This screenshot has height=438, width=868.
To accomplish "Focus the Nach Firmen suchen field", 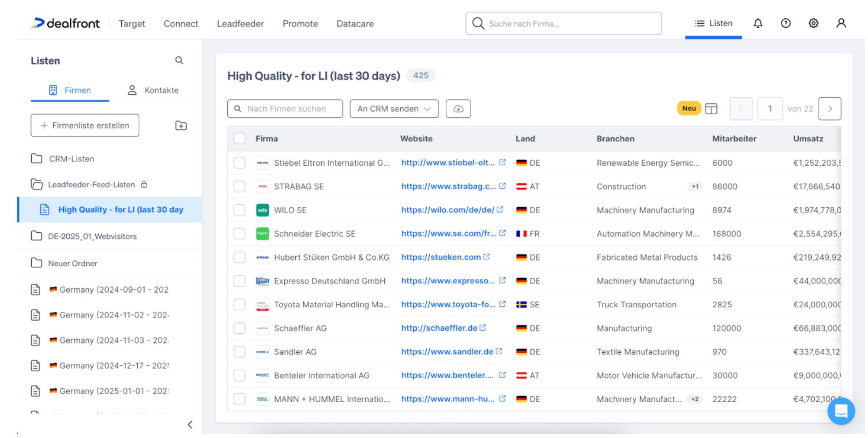I will click(x=285, y=109).
